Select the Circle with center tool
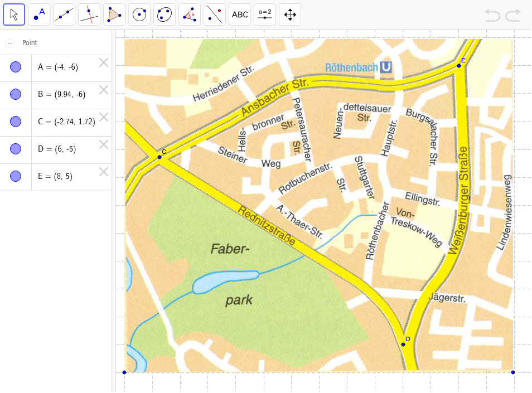Viewport: 532px width, 393px height. tap(139, 14)
